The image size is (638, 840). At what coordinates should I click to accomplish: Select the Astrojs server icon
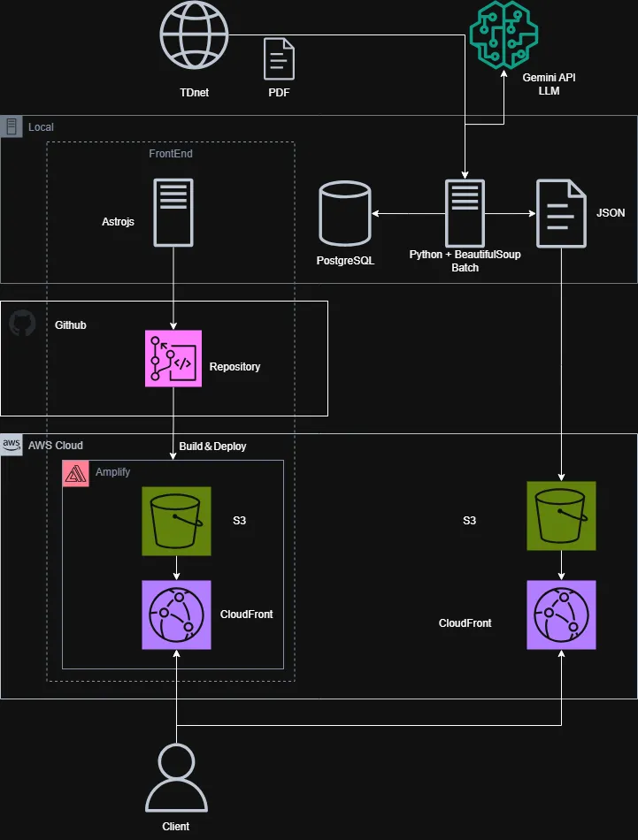tap(173, 212)
